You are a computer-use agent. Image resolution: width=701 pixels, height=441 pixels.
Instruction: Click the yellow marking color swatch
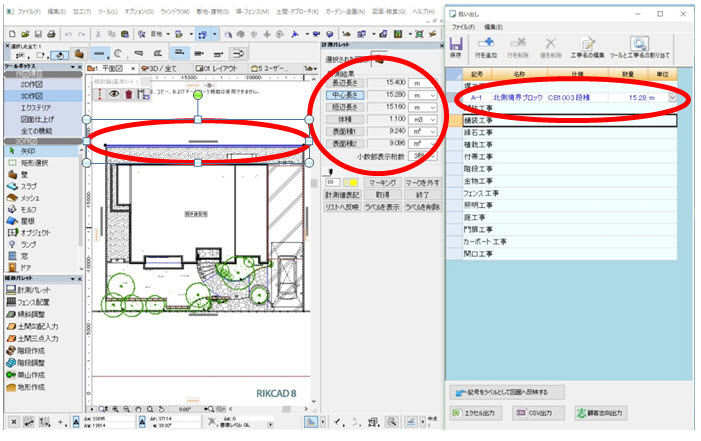point(351,182)
